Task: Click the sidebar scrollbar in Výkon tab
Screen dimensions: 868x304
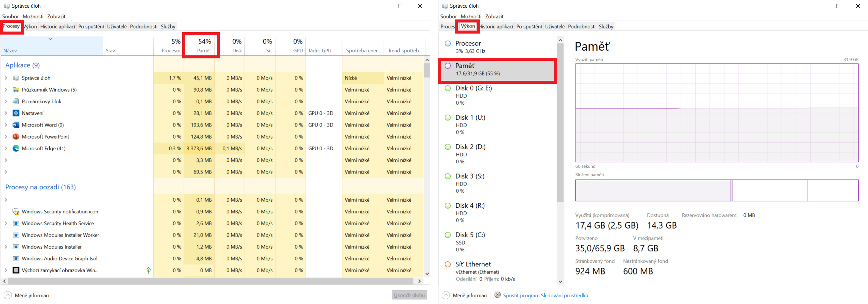Action: click(x=560, y=123)
